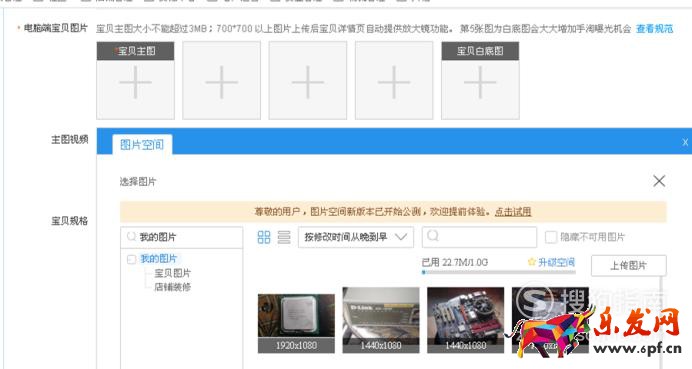692x369 pixels.
Task: Click the 上传图片 button
Action: [628, 265]
